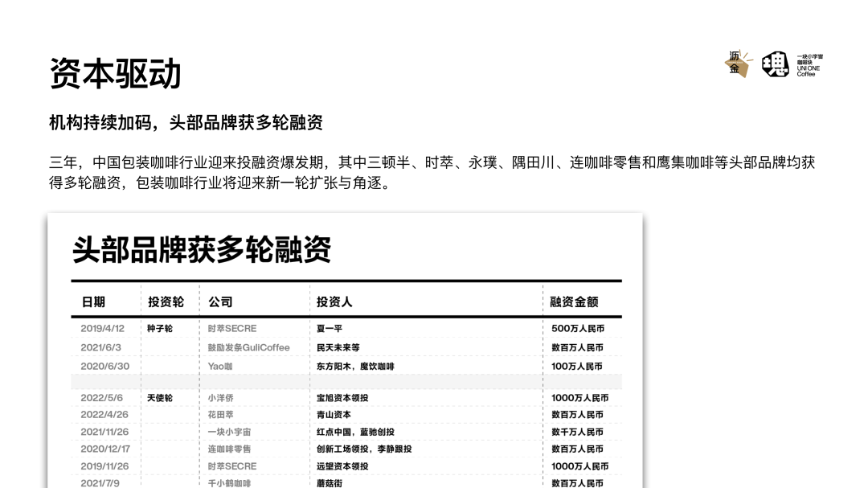
Task: Select the date cell 2021/11/26
Action: (104, 432)
